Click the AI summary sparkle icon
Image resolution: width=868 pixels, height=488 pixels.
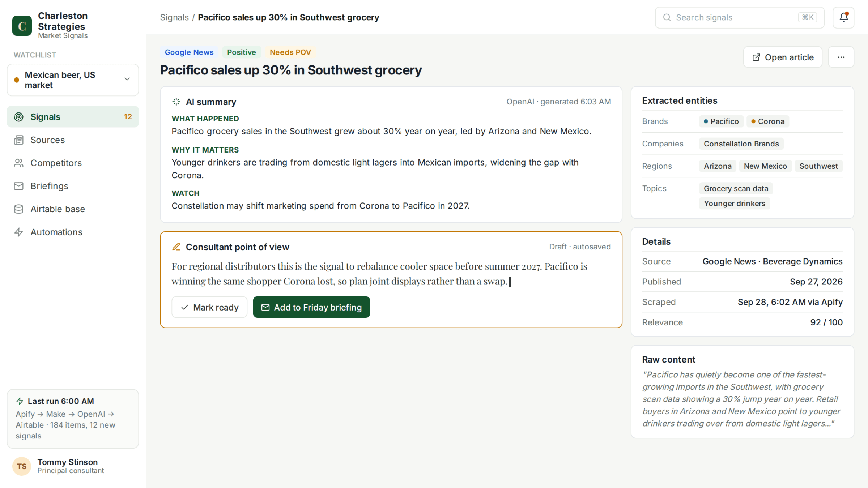click(x=176, y=102)
